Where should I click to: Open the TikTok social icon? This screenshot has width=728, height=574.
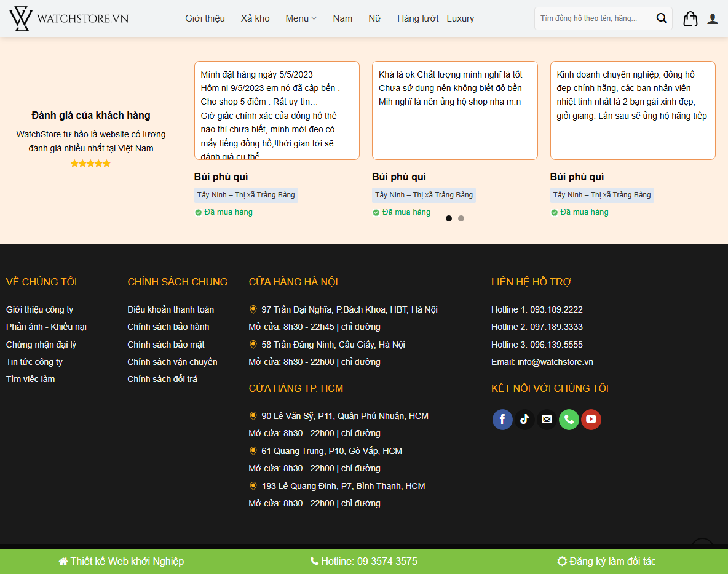click(x=524, y=419)
